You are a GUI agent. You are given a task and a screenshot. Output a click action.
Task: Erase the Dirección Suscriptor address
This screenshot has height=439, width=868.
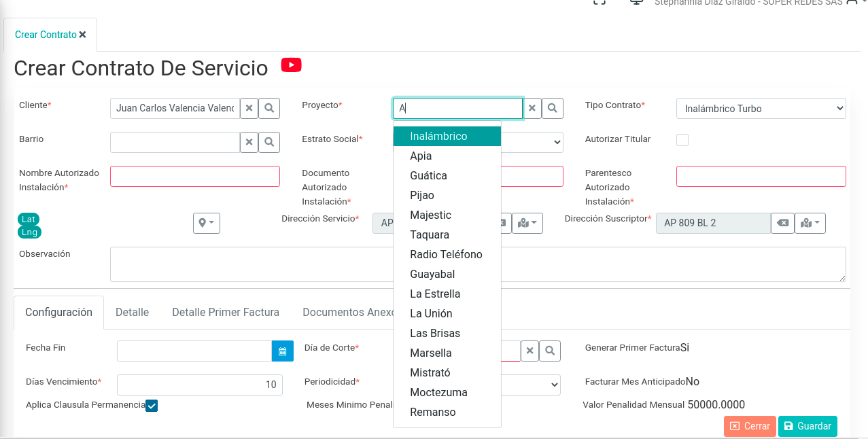(782, 223)
